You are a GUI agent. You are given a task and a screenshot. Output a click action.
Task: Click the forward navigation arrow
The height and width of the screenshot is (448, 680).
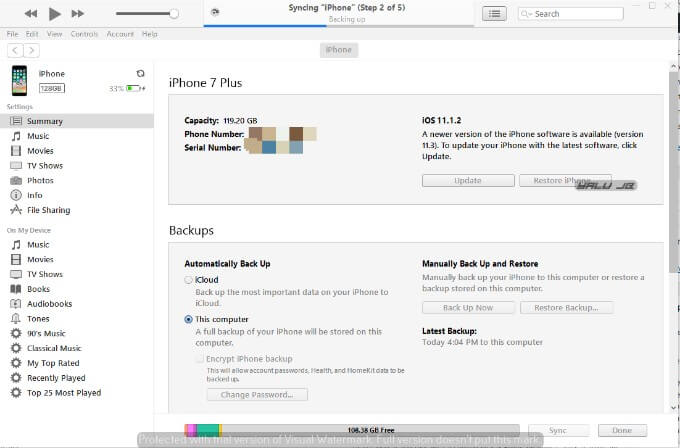coord(31,50)
